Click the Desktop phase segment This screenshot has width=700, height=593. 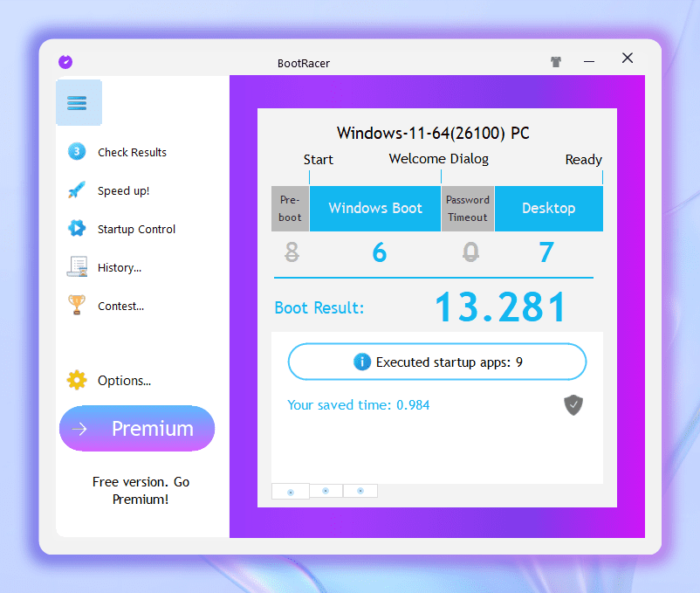pyautogui.click(x=548, y=209)
